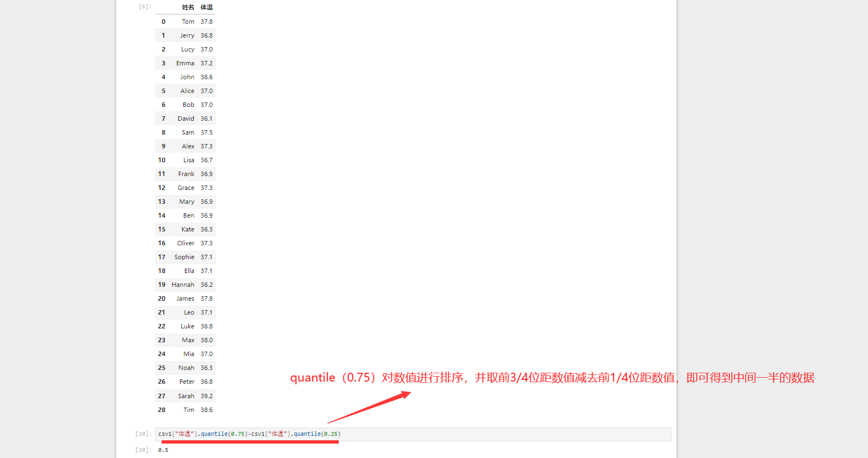The height and width of the screenshot is (458, 868).
Task: Click Sarah's temperature value 39.2
Action: pos(206,396)
